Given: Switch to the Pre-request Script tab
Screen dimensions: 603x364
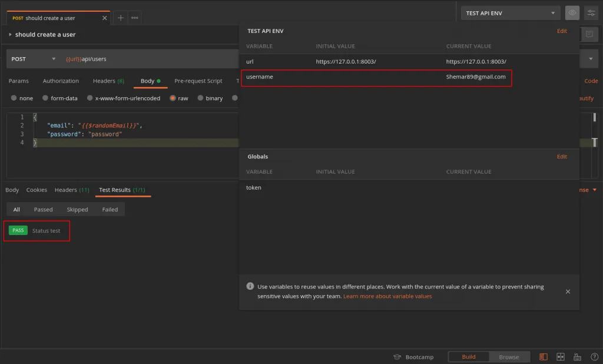Looking at the screenshot, I should point(198,81).
